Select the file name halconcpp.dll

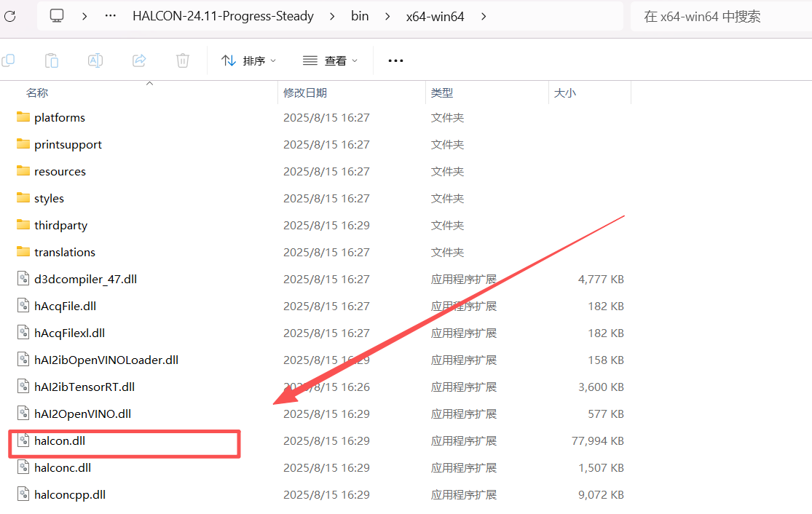click(70, 495)
